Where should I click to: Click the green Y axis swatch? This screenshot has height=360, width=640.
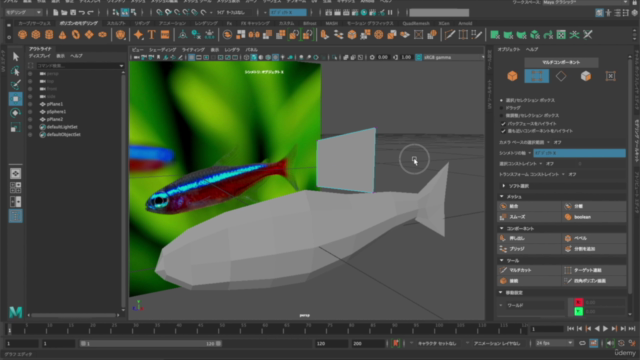[x=578, y=311]
